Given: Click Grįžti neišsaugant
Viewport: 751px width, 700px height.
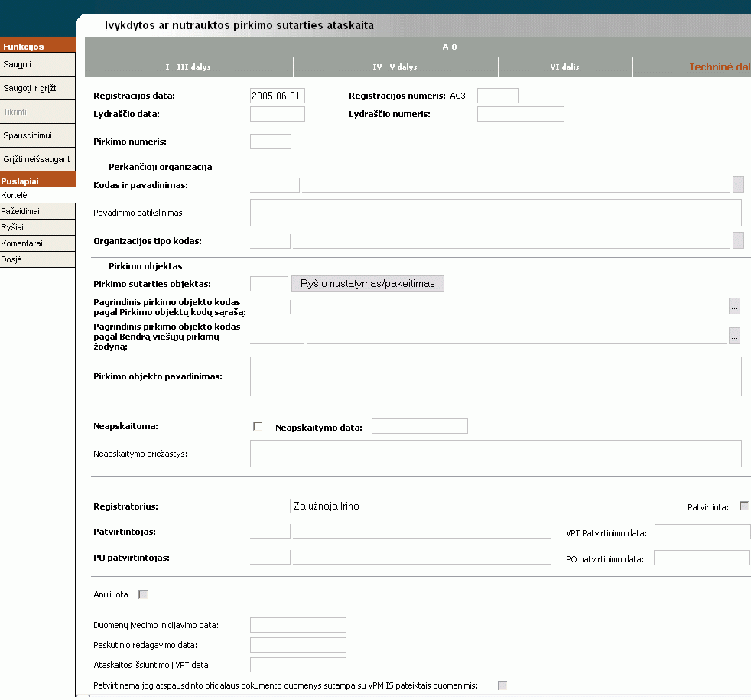Looking at the screenshot, I should [37, 159].
